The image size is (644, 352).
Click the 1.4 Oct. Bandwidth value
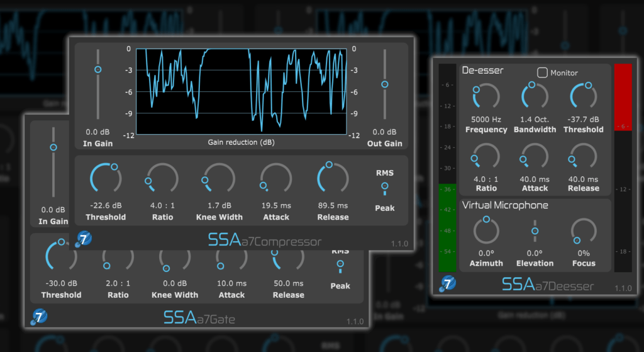point(535,120)
